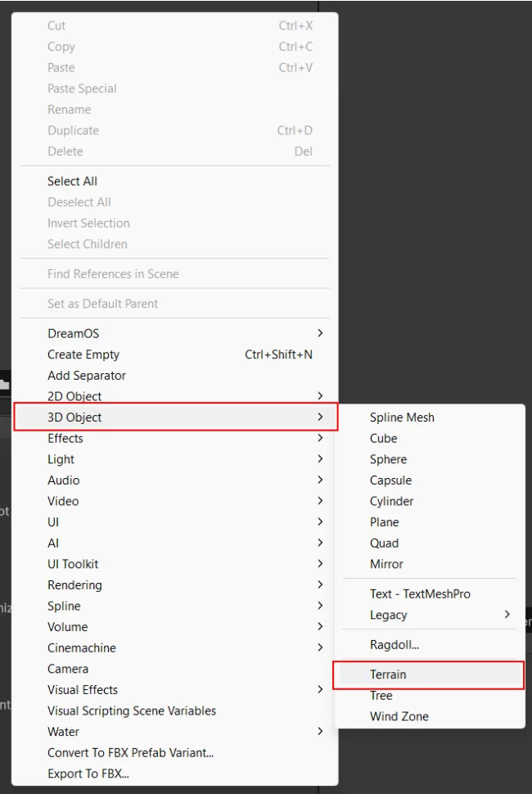Create a Tree object
The height and width of the screenshot is (794, 532).
430,696
